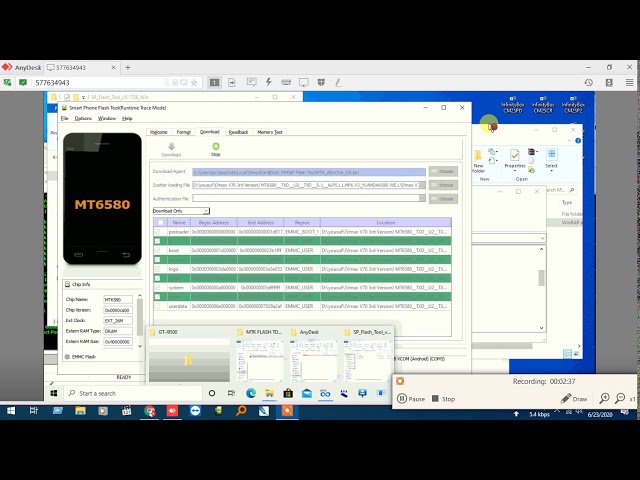Open AnyDesk hamburger main menu
The height and width of the screenshot is (480, 640).
click(x=629, y=82)
